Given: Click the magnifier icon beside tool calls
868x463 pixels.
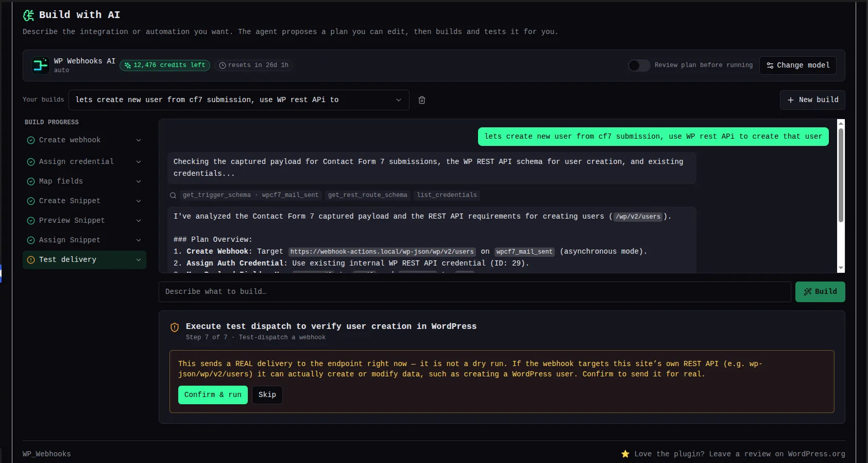Looking at the screenshot, I should (173, 195).
